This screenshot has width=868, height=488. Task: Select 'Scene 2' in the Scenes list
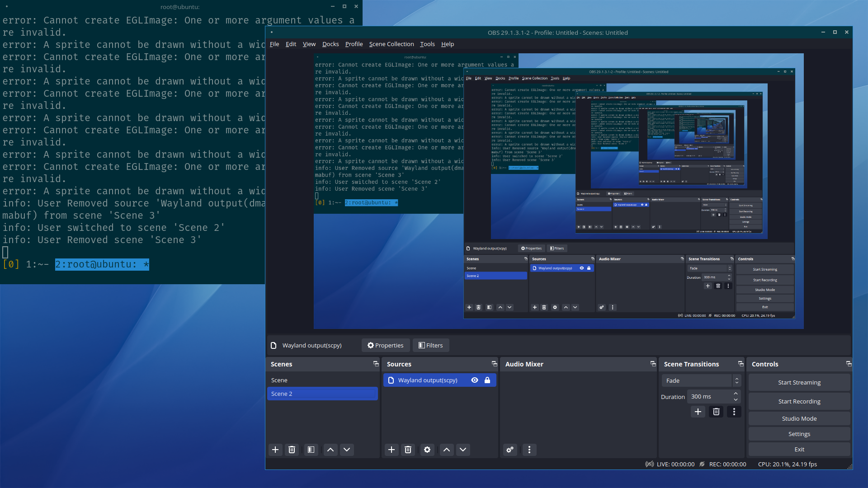click(322, 394)
